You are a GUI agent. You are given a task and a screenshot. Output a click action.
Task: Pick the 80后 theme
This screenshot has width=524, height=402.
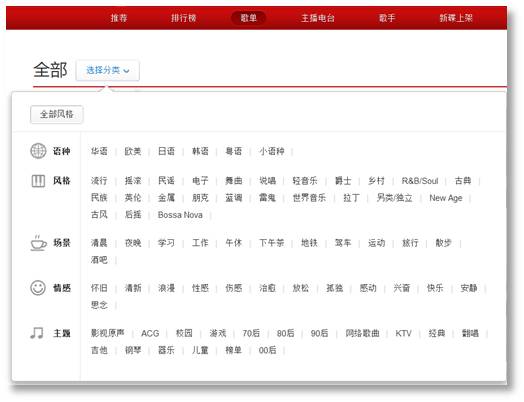coord(285,333)
